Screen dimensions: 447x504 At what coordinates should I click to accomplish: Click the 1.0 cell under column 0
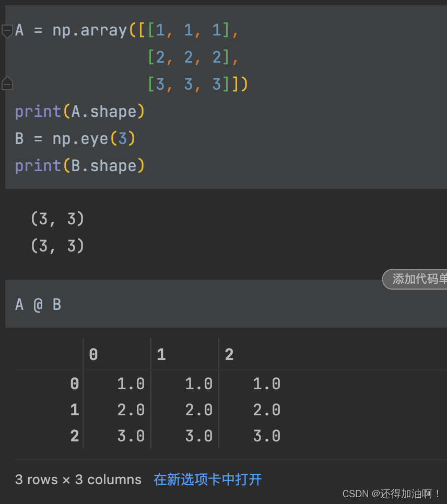(131, 383)
